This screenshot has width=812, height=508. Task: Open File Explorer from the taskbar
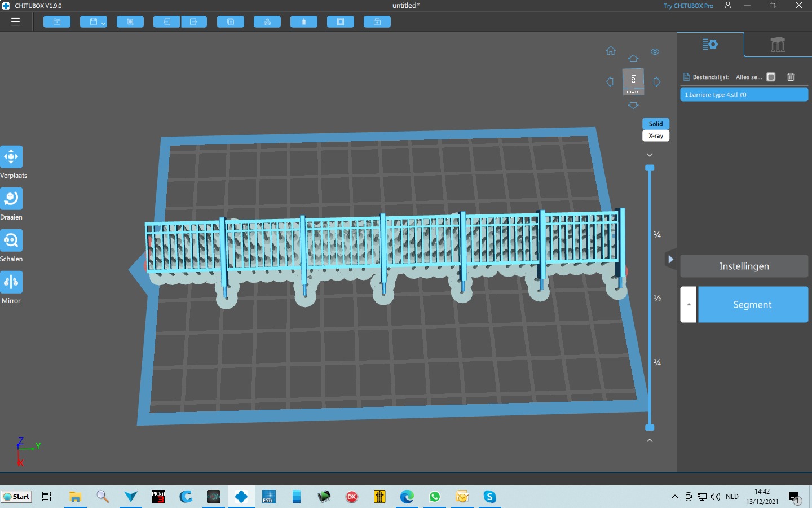point(75,497)
